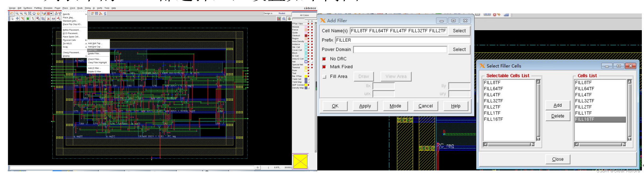644x175 pixels.
Task: Select the orange pencil edit wire tool
Action: (23, 19)
